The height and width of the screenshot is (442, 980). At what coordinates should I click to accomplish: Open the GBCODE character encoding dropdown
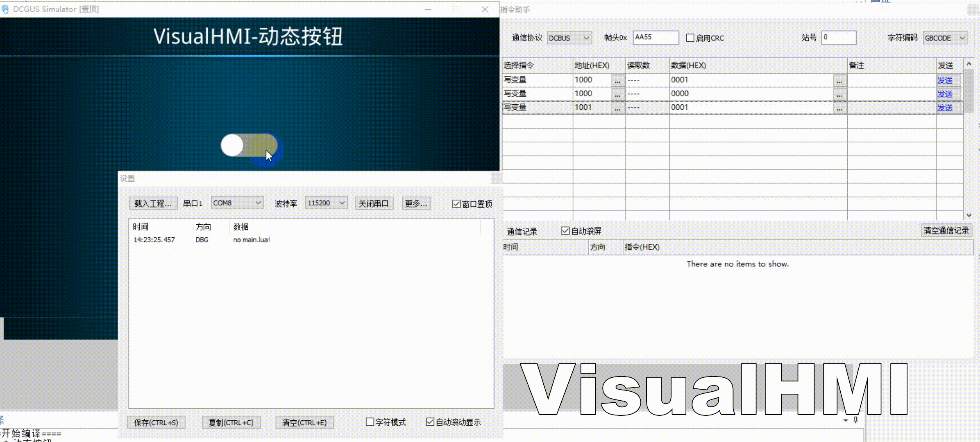tap(945, 38)
